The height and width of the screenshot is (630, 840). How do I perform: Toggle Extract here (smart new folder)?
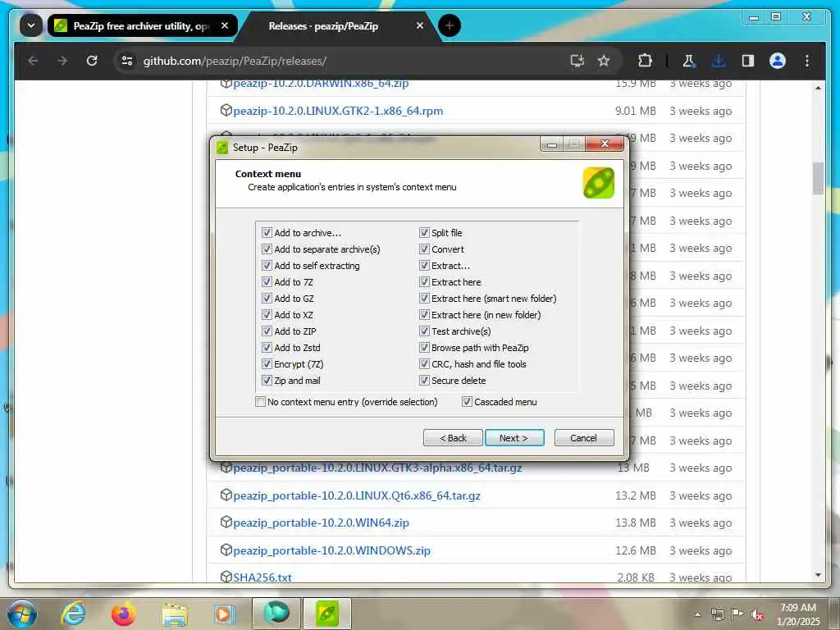pos(424,299)
